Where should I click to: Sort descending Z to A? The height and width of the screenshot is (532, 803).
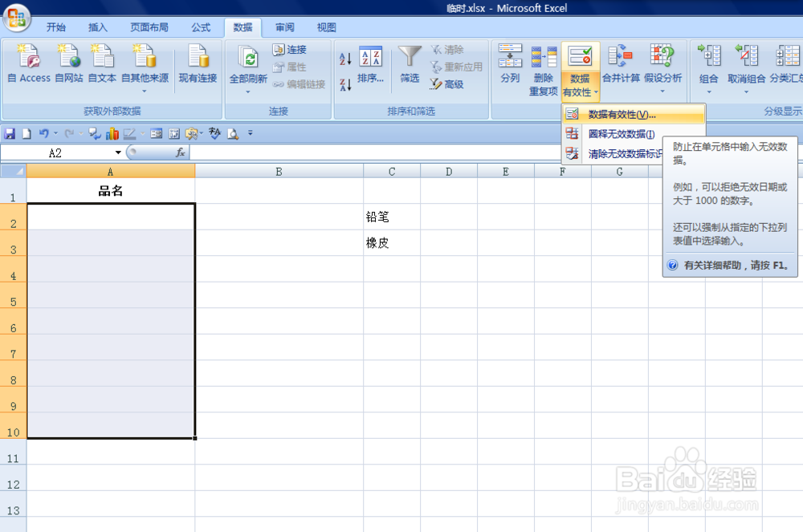pyautogui.click(x=345, y=84)
